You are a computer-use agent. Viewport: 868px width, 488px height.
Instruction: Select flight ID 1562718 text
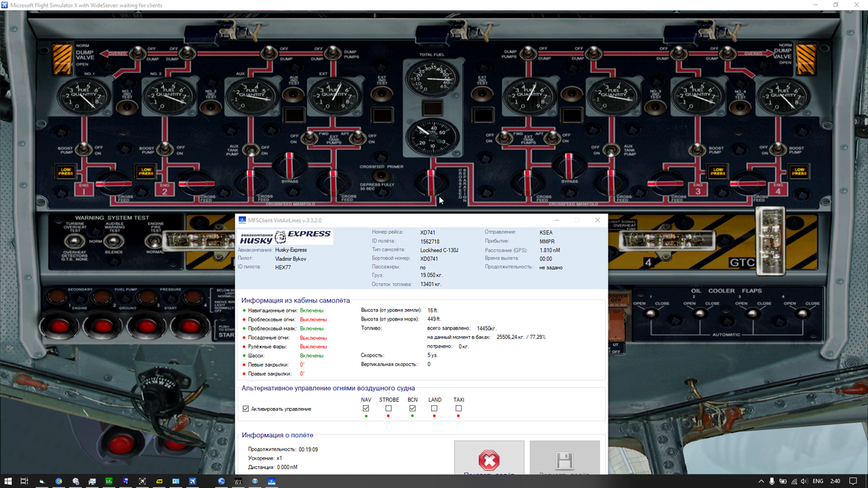pyautogui.click(x=430, y=241)
